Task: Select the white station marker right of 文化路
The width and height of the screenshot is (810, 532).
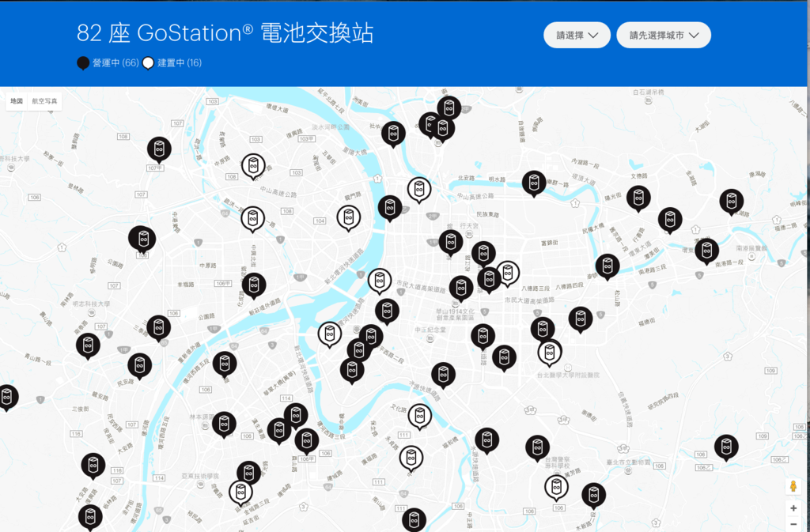Action: coord(419,416)
